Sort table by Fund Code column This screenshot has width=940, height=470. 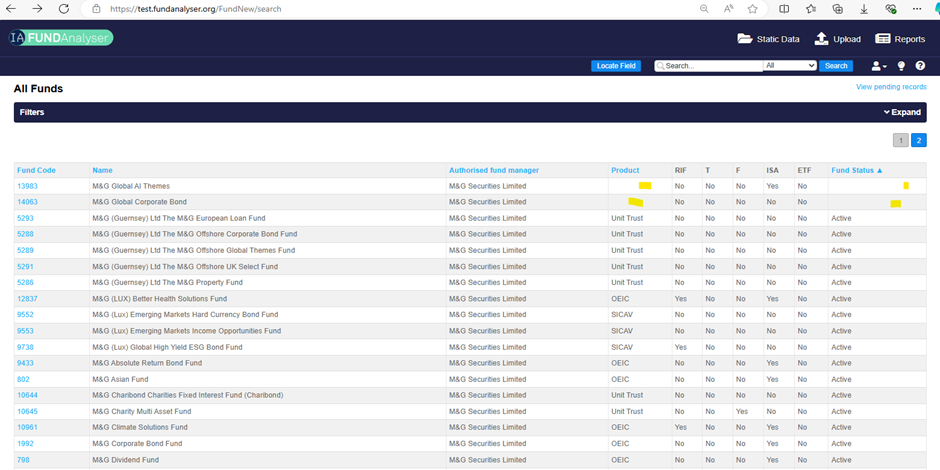(36, 170)
